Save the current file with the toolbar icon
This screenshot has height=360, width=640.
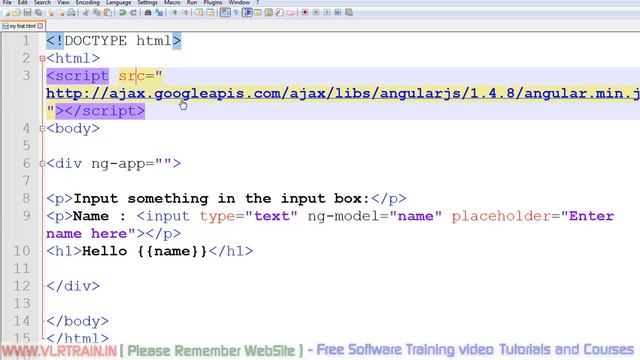coord(27,13)
